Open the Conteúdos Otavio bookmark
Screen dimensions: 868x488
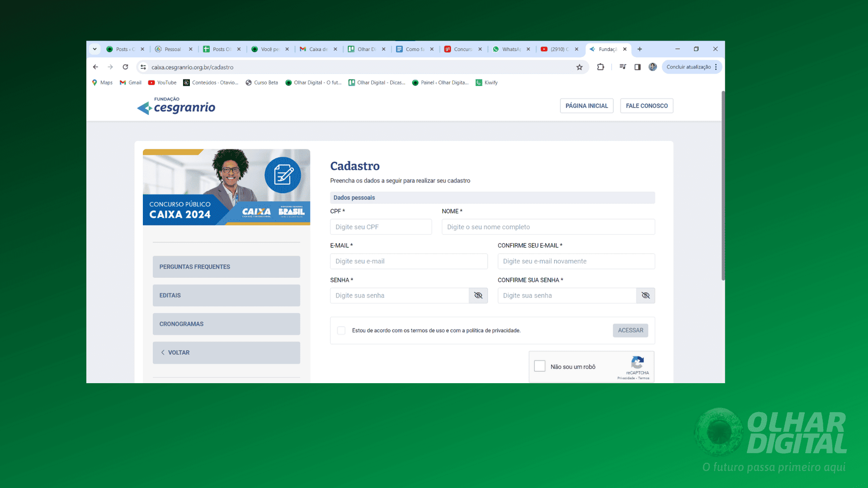point(211,83)
